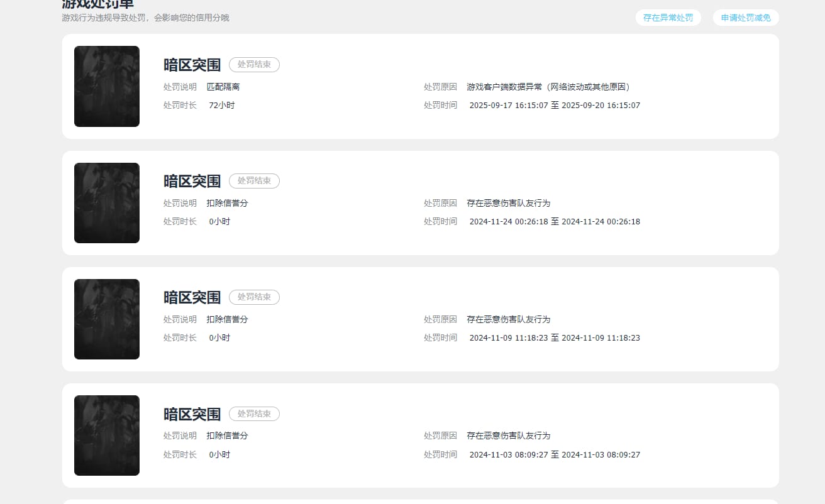Click 处罚结束 tag on the 2024-11-03 card
This screenshot has width=825, height=504.
(254, 414)
